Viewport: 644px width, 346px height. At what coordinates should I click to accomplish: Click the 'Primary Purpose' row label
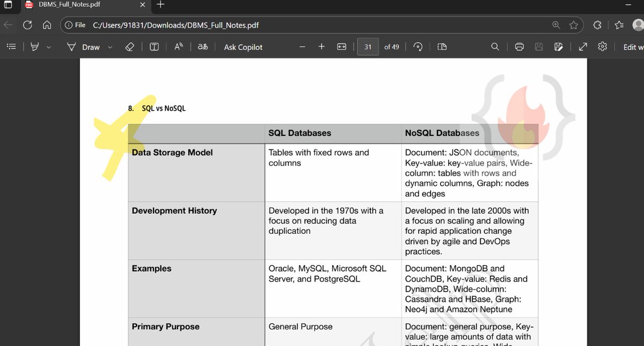tap(165, 327)
